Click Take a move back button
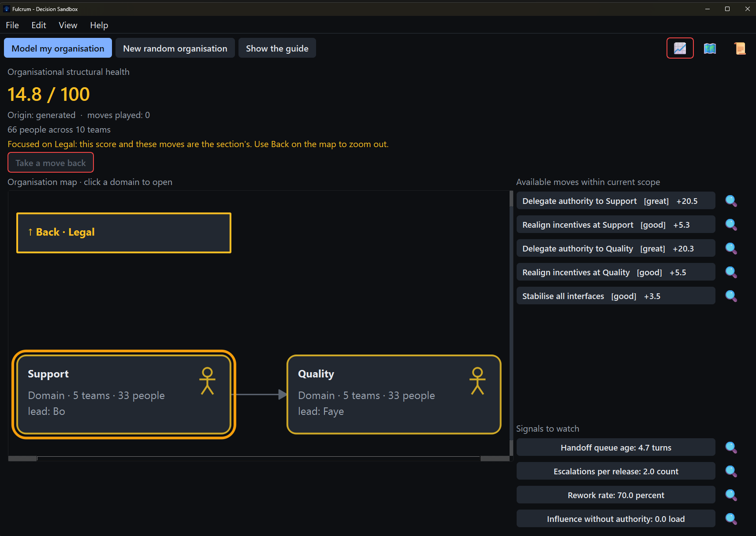 51,163
